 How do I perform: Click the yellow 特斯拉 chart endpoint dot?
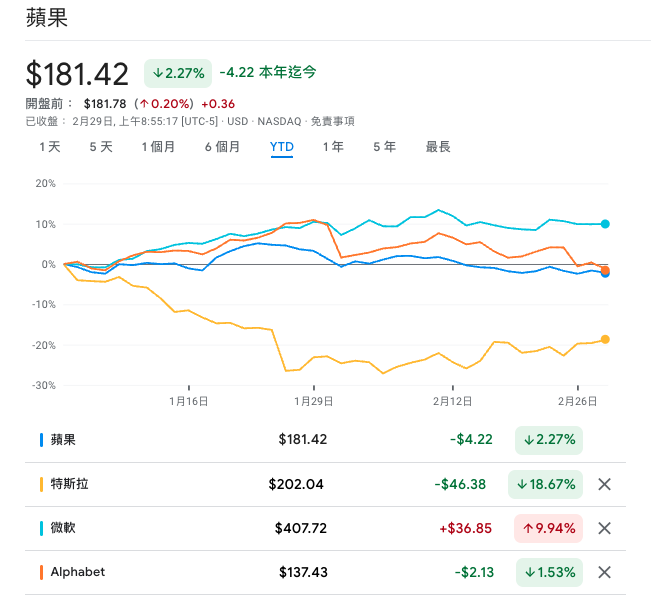(x=605, y=340)
